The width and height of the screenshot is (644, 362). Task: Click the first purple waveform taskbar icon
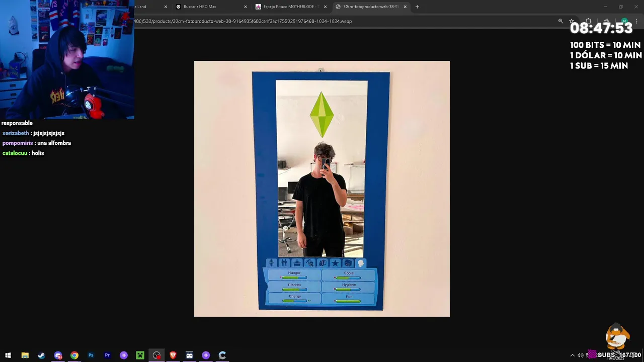(x=124, y=355)
